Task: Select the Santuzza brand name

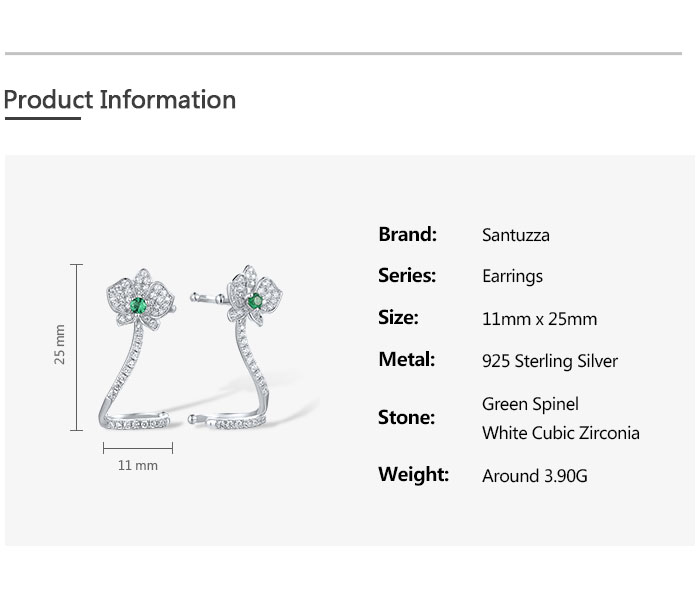Action: tap(515, 235)
